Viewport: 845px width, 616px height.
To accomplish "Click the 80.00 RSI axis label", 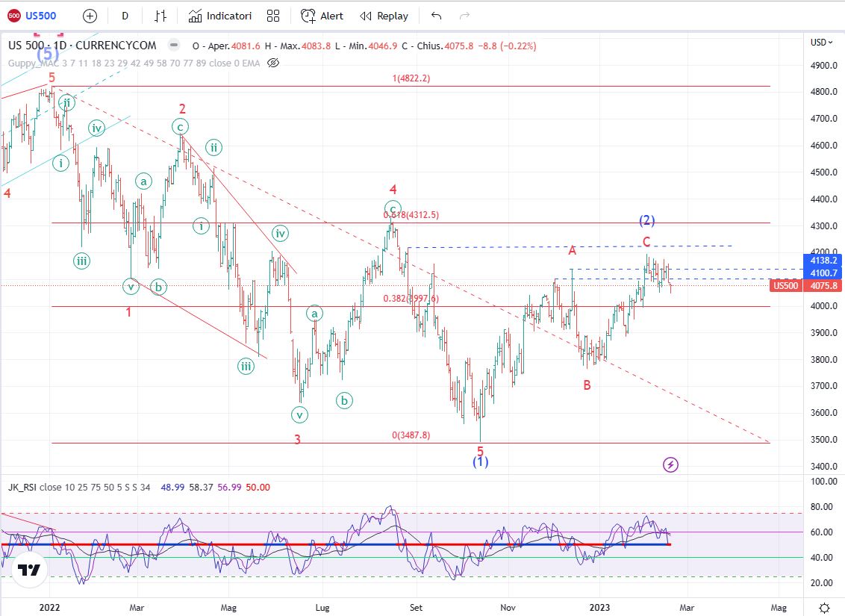I will coord(823,506).
